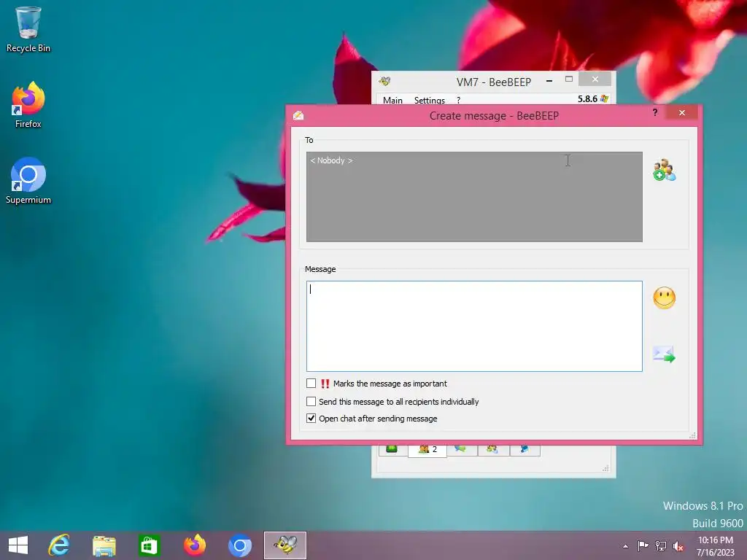Image resolution: width=747 pixels, height=560 pixels.
Task: Launch Firefox from the taskbar
Action: (194, 545)
